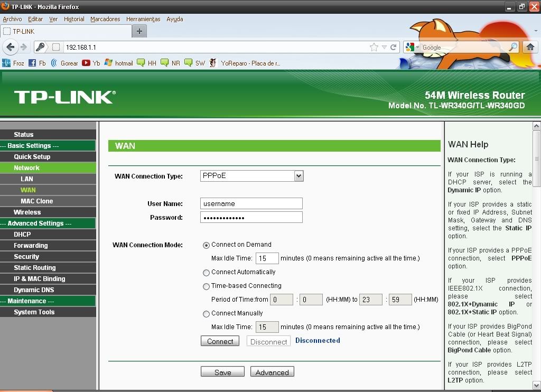
Task: Select the Connect on Demand option
Action: 206,245
